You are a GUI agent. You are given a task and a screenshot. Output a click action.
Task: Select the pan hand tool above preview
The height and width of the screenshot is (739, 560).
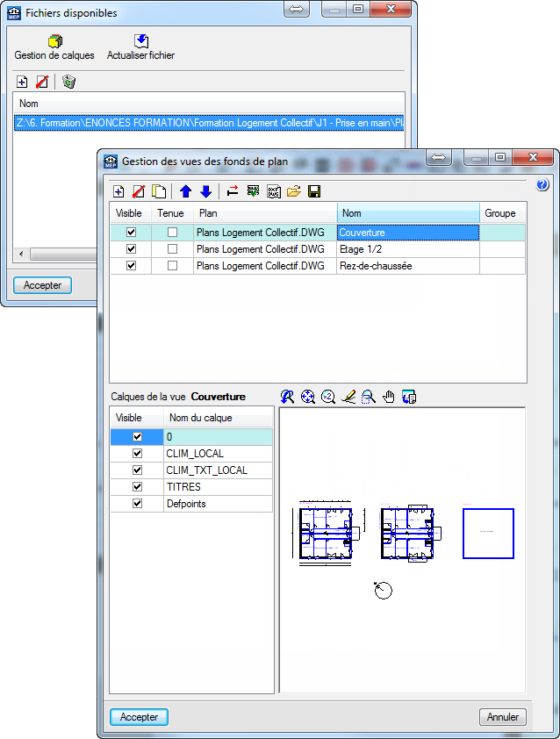388,397
